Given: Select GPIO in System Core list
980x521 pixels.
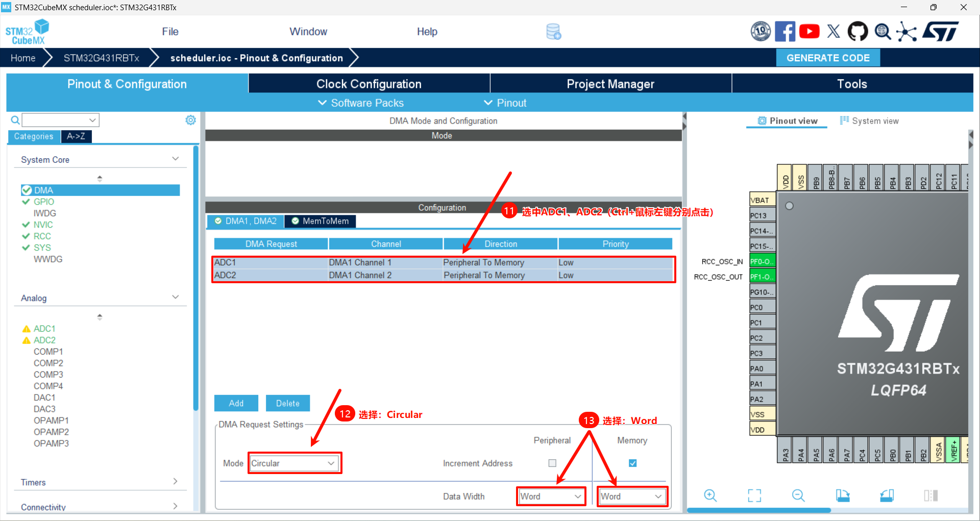Looking at the screenshot, I should [x=44, y=202].
